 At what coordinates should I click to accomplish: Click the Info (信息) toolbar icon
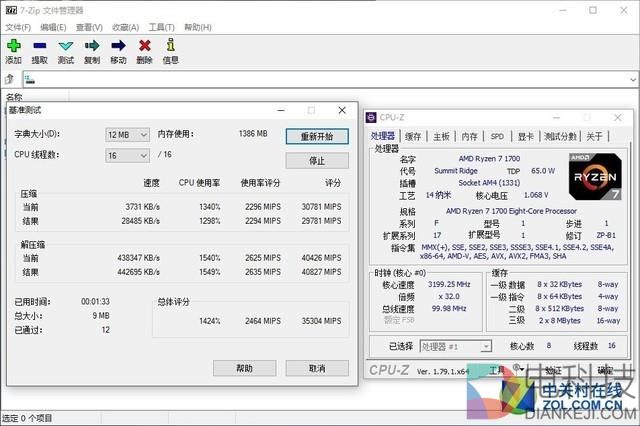(x=171, y=45)
